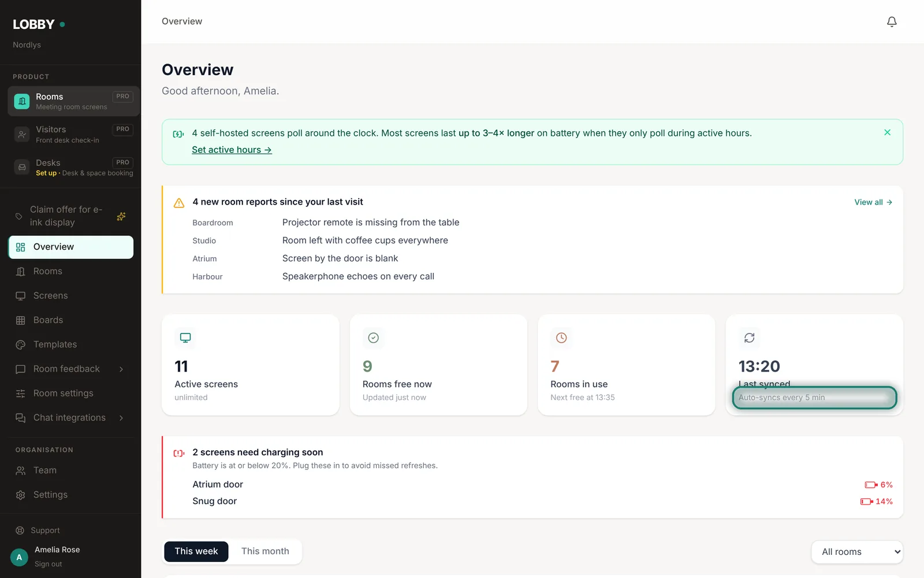Click the Snug door 14% battery icon
This screenshot has width=924, height=578.
pyautogui.click(x=866, y=502)
